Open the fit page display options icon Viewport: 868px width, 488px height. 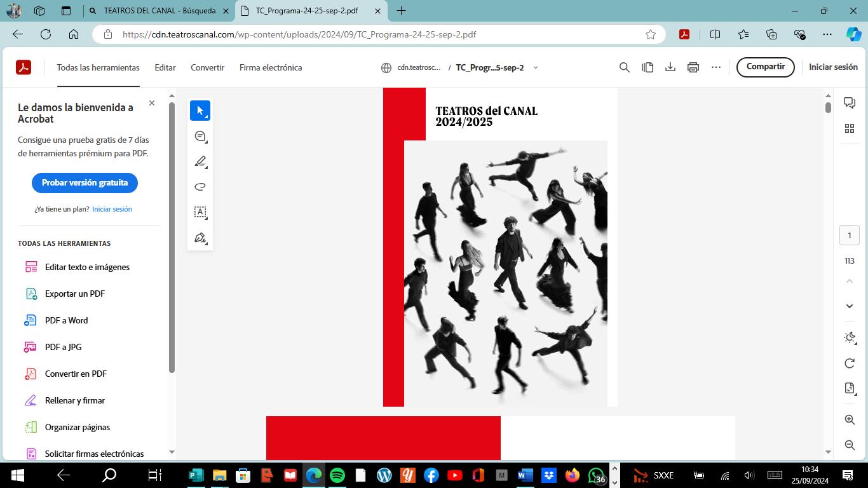point(850,388)
